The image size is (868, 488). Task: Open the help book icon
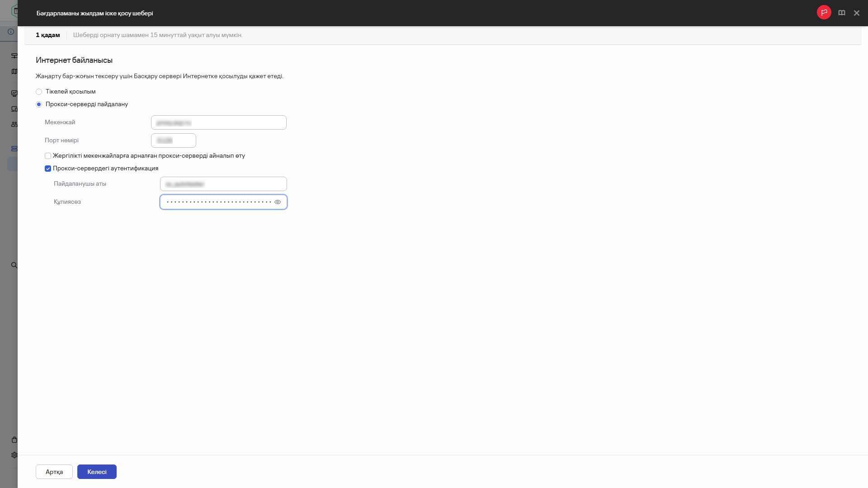(x=841, y=13)
